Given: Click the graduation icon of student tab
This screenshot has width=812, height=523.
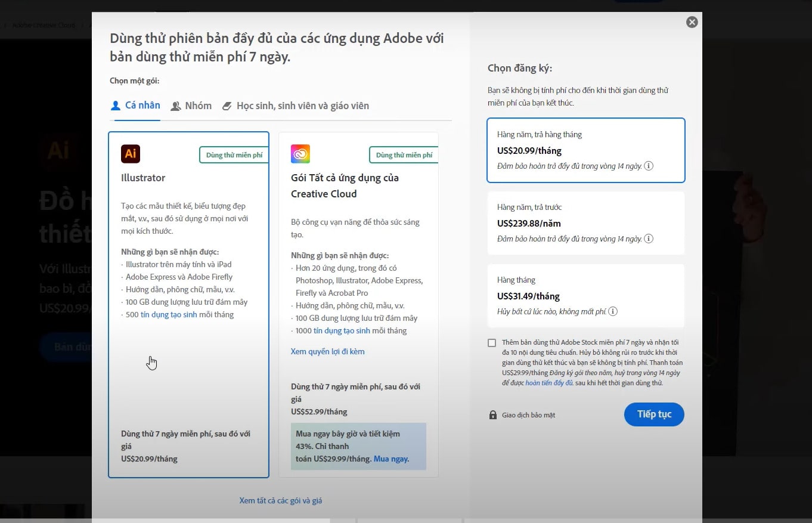Looking at the screenshot, I should (227, 106).
